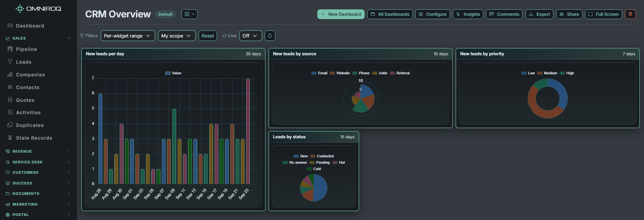The height and width of the screenshot is (220, 644).
Task: Expand the REVENUE section
Action: pyautogui.click(x=38, y=151)
